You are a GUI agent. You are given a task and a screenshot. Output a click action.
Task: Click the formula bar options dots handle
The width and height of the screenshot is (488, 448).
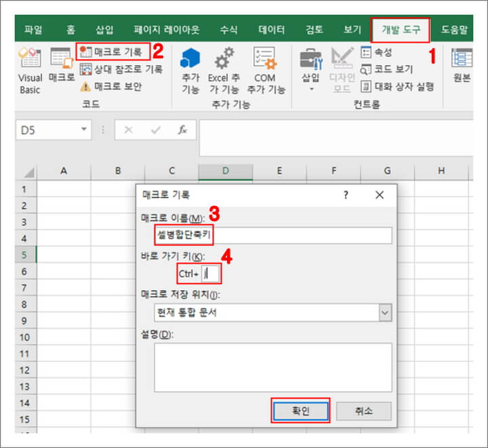pos(103,129)
